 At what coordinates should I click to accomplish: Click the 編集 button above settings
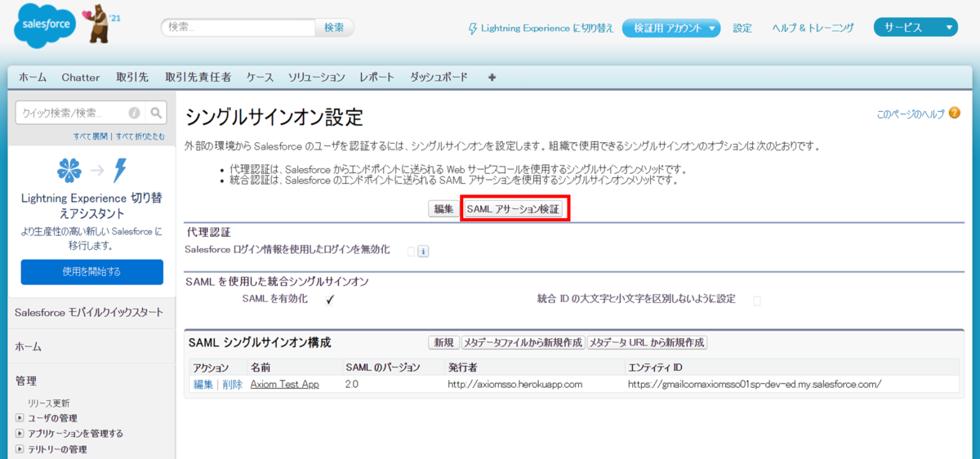click(443, 209)
